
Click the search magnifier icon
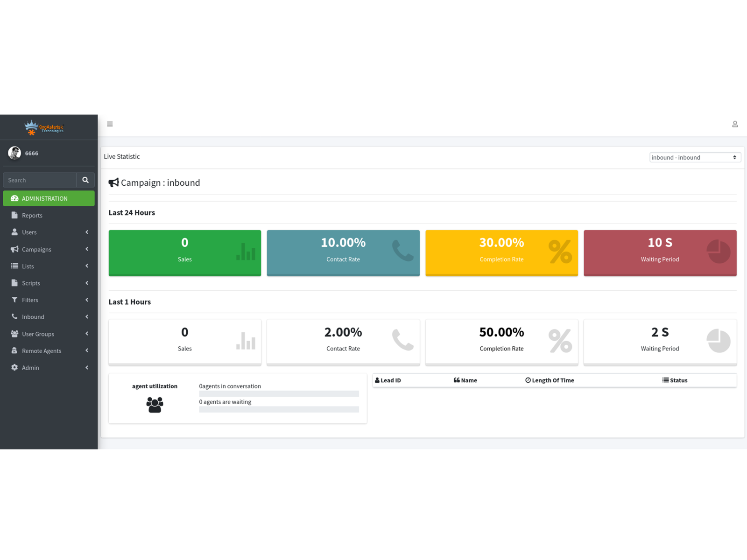(85, 180)
